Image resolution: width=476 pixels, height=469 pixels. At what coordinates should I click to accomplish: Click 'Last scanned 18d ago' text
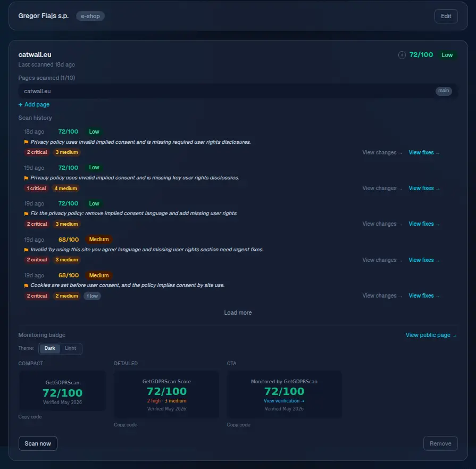click(46, 65)
